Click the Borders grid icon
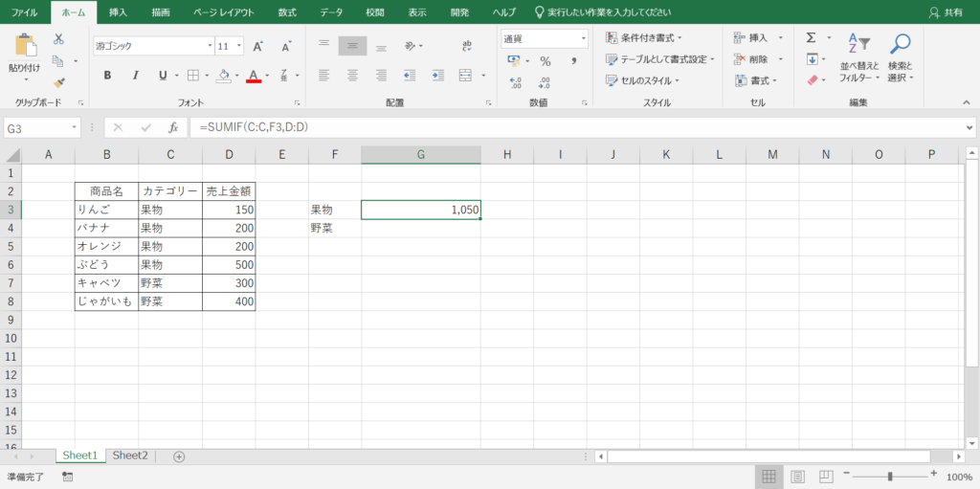Viewport: 980px width, 489px height. coord(193,75)
